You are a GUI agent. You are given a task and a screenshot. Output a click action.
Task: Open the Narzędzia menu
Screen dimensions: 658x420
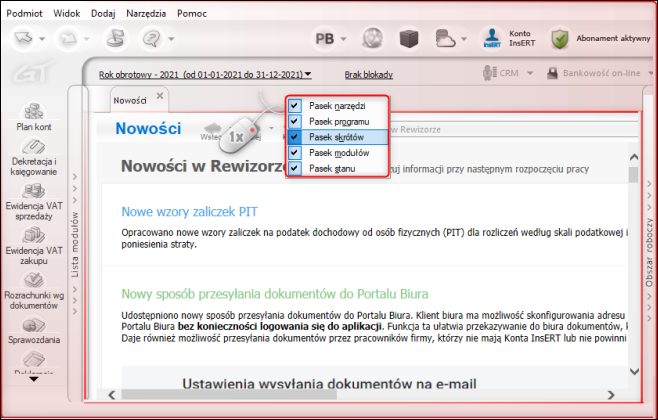(x=146, y=13)
